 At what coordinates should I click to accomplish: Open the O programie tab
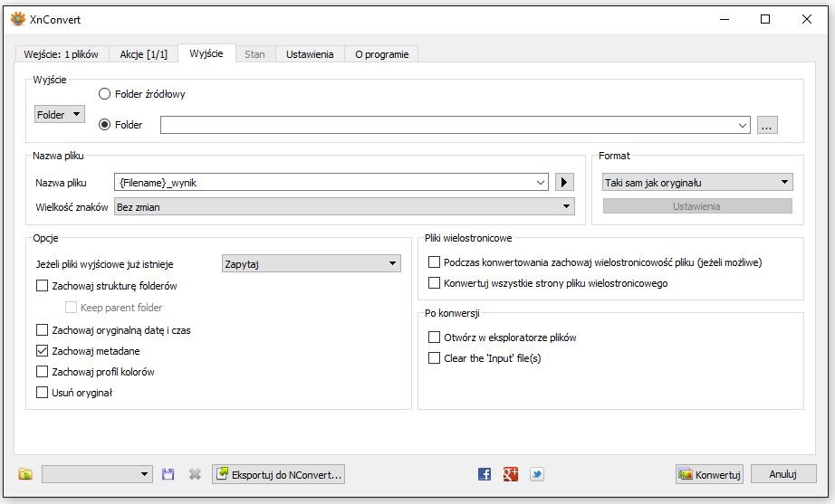coord(382,54)
